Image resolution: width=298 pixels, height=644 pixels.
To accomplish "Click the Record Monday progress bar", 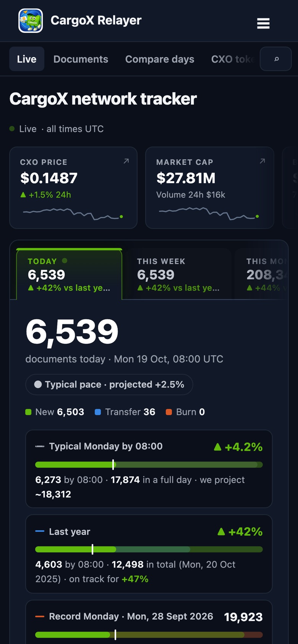I will [149, 635].
